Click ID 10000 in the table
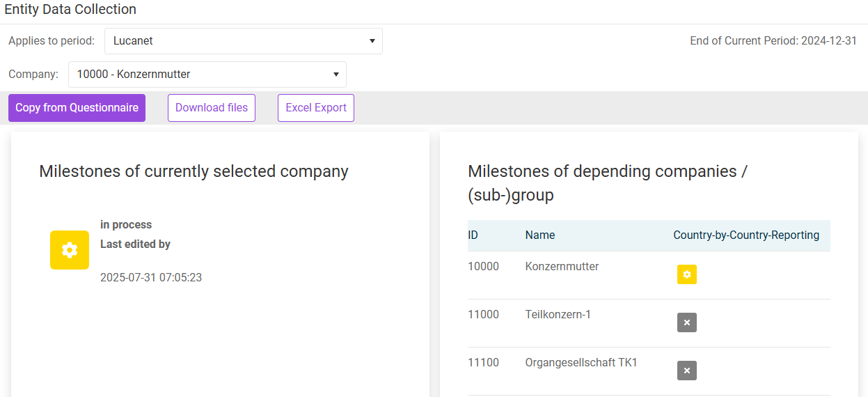 point(483,267)
